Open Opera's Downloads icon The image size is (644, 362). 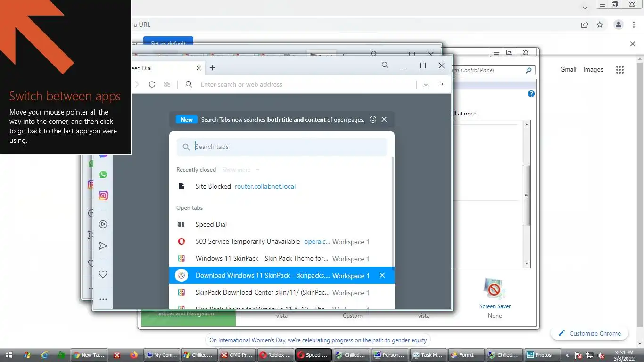[426, 84]
